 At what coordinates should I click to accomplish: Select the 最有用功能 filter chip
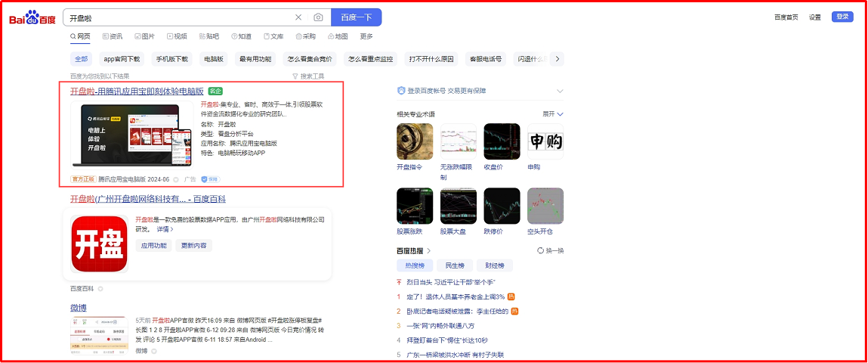tap(255, 59)
